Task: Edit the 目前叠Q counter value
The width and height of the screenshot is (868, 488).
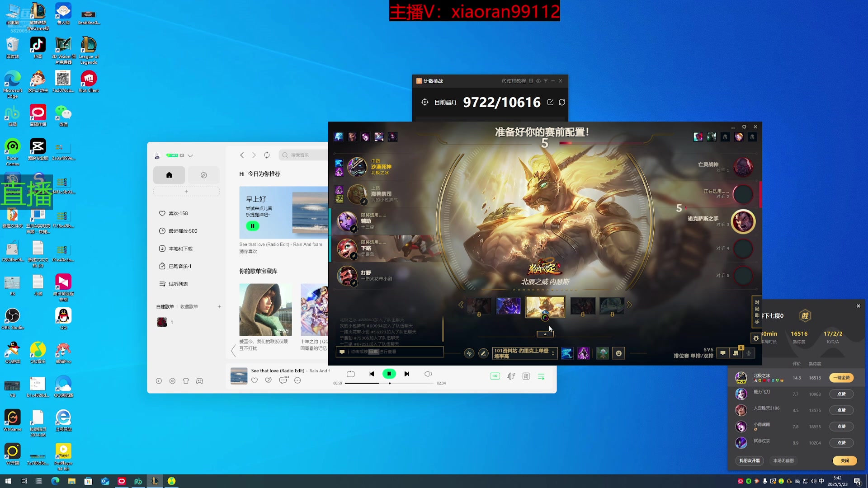Action: coord(550,103)
